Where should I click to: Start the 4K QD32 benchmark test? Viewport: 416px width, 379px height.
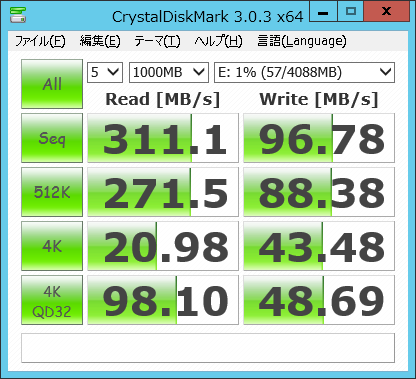[52, 300]
